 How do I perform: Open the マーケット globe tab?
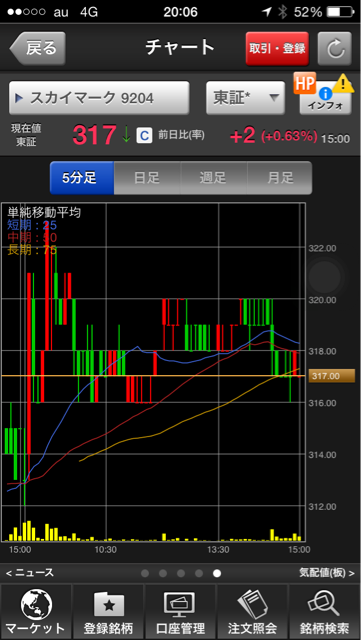point(36,612)
